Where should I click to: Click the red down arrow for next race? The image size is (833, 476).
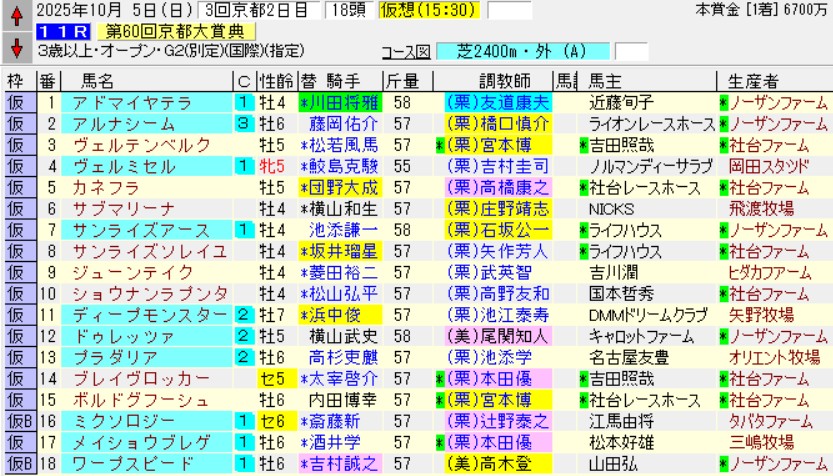(16, 46)
